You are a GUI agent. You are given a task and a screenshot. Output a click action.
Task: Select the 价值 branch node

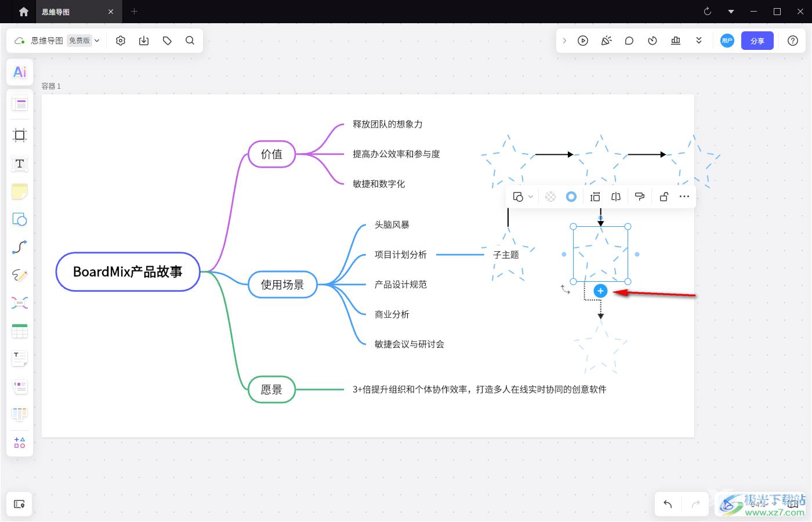271,154
